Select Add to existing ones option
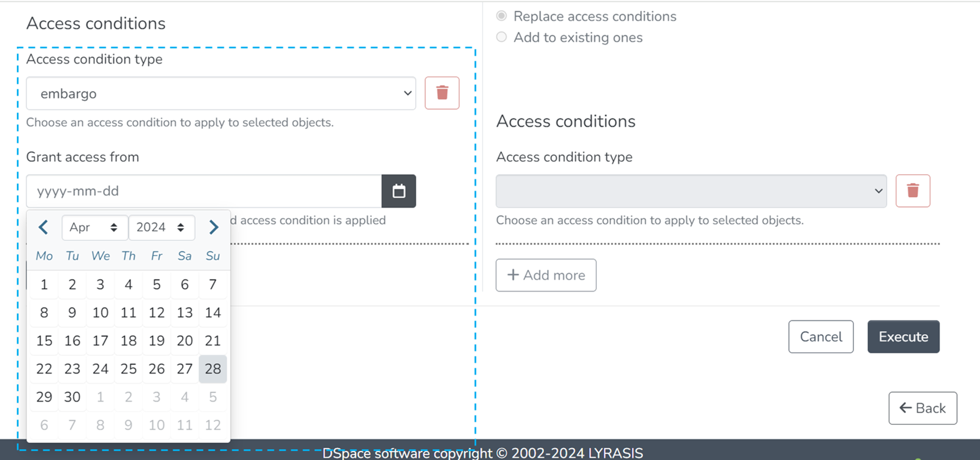980x460 pixels. pyautogui.click(x=502, y=37)
